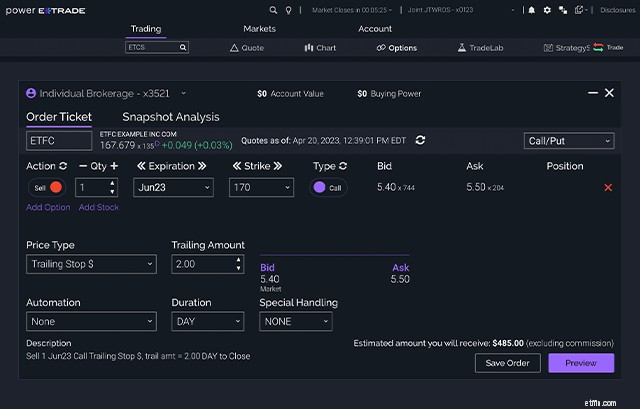The image size is (640, 409).
Task: Click the symbol search magnifier in ETCS field
Action: (x=183, y=47)
